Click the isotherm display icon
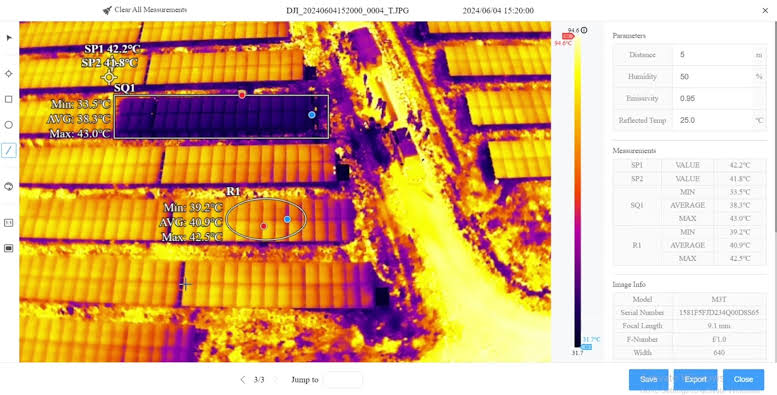This screenshot has width=777, height=395. [9, 248]
